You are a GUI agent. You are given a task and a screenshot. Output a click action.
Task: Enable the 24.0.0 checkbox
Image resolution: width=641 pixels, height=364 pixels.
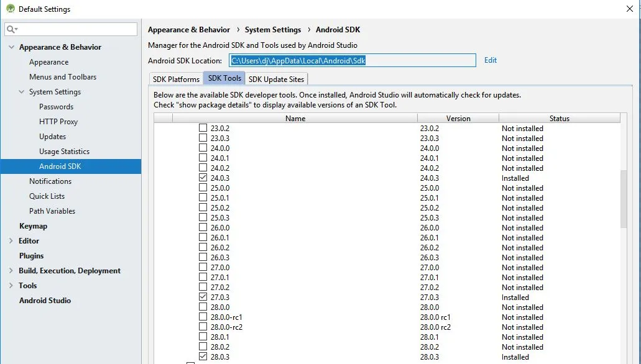pyautogui.click(x=203, y=148)
